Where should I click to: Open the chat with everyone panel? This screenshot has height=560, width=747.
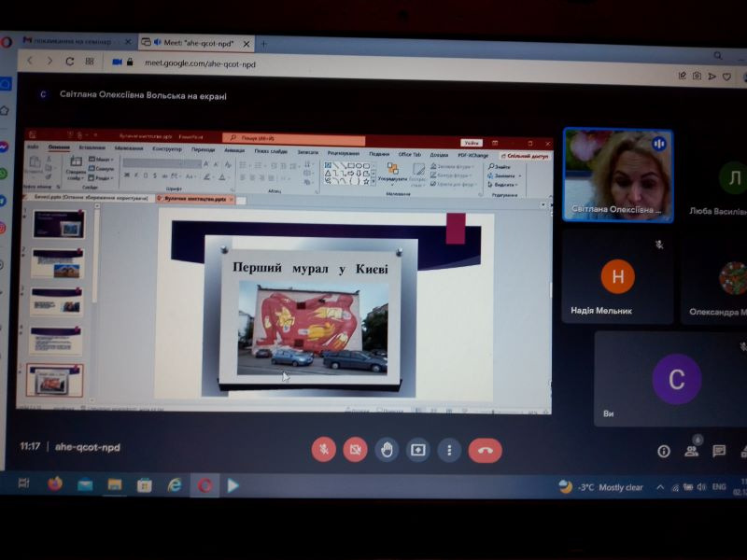[x=719, y=451]
